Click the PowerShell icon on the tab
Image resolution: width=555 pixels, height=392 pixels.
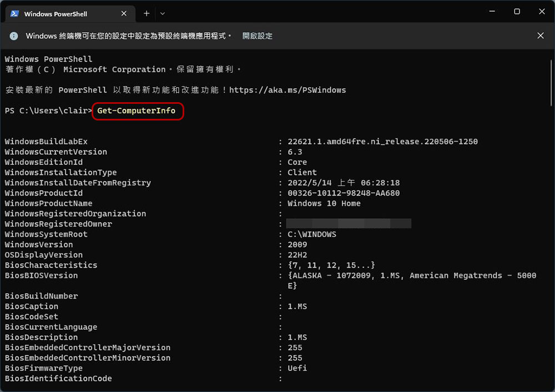pyautogui.click(x=14, y=14)
